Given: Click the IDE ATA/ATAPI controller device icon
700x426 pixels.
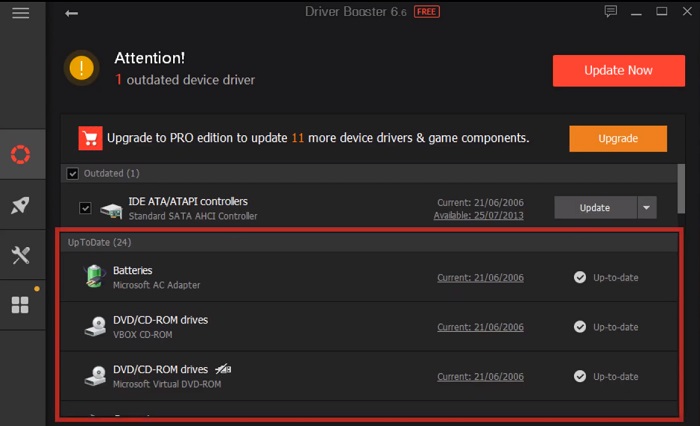Looking at the screenshot, I should coord(111,209).
